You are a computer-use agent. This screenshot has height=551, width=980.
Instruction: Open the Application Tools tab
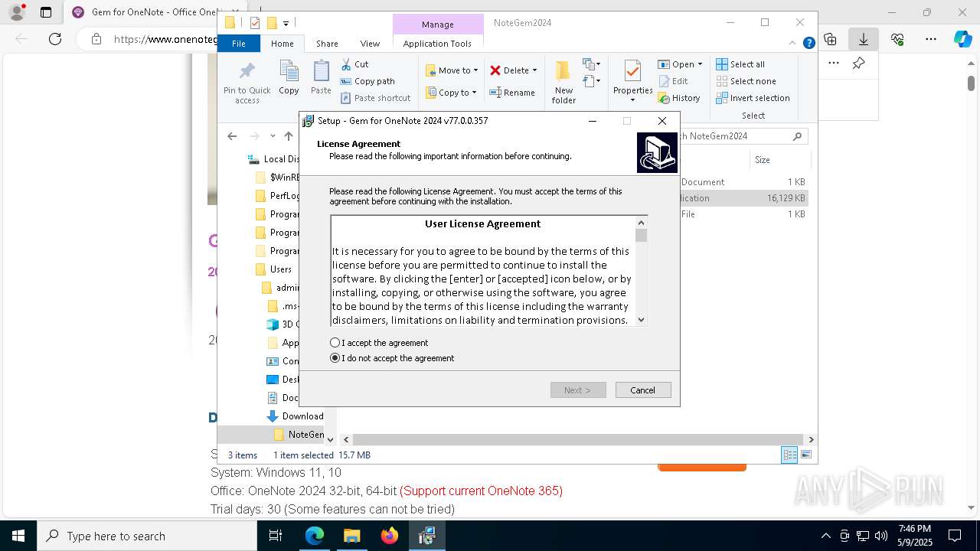pos(437,44)
